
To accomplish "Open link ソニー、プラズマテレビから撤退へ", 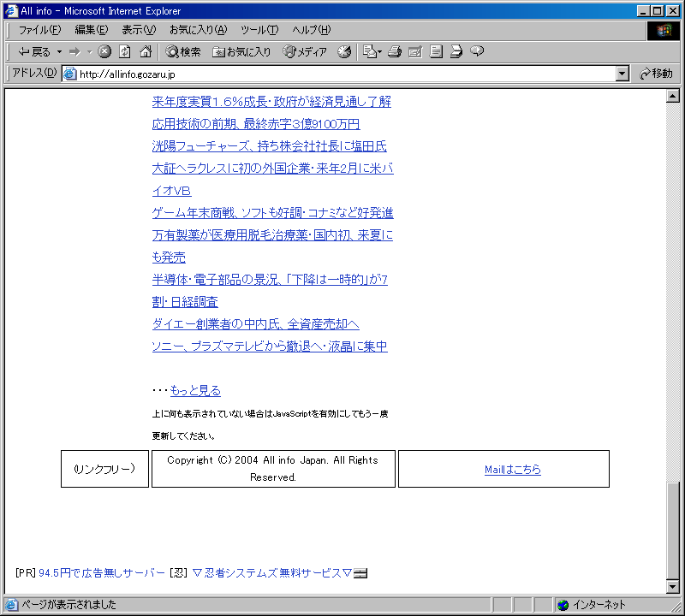I will point(270,346).
